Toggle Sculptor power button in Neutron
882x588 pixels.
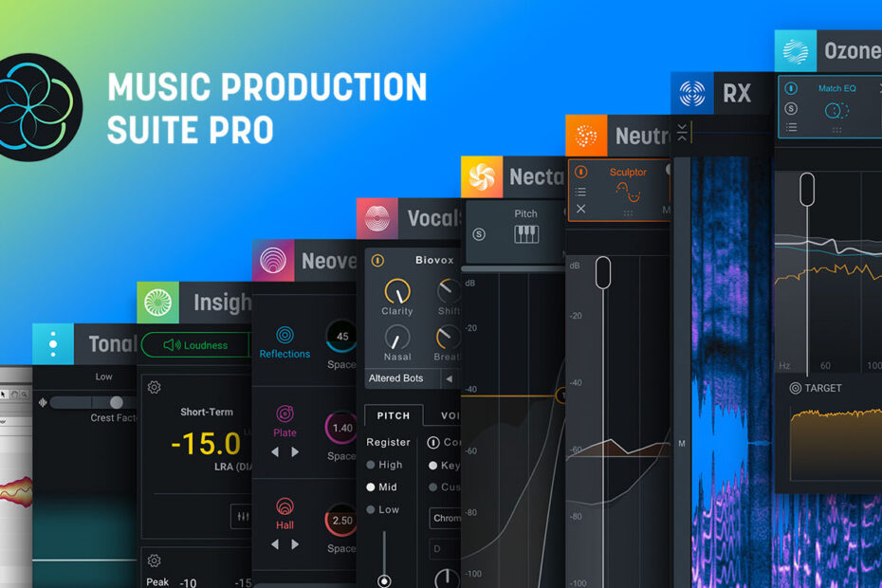(581, 171)
